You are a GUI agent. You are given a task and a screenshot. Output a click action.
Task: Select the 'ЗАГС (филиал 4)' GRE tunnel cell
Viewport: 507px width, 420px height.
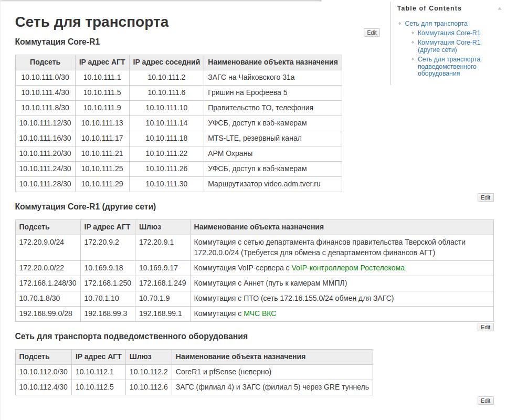(272, 387)
